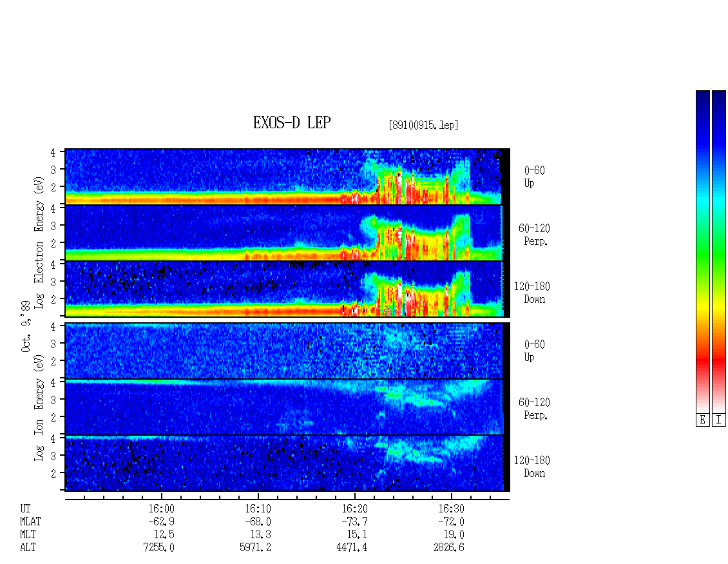
Task: Click the ALT row label
Action: (x=28, y=547)
